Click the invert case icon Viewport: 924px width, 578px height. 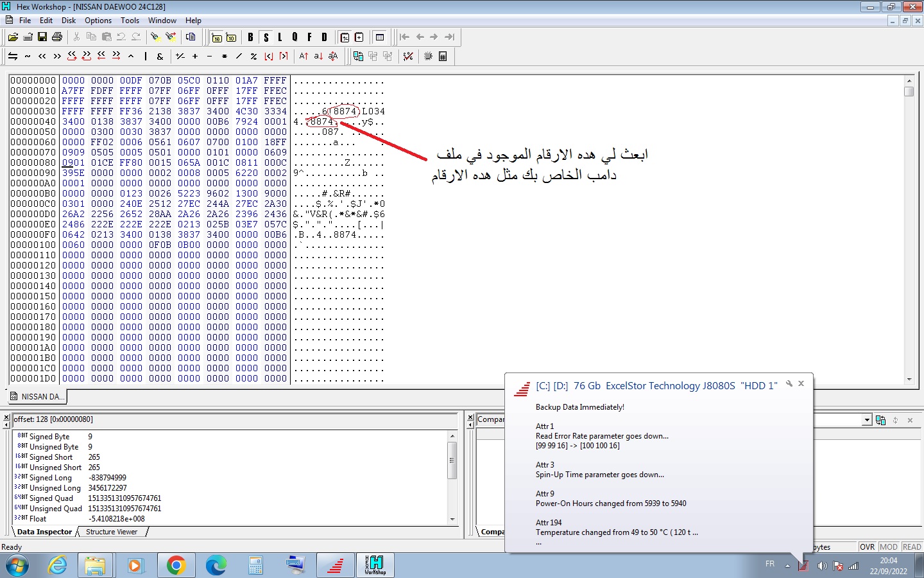coord(333,57)
